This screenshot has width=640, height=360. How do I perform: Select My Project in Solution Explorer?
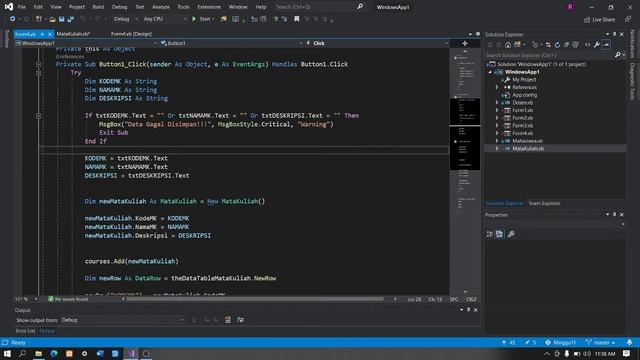tap(524, 80)
